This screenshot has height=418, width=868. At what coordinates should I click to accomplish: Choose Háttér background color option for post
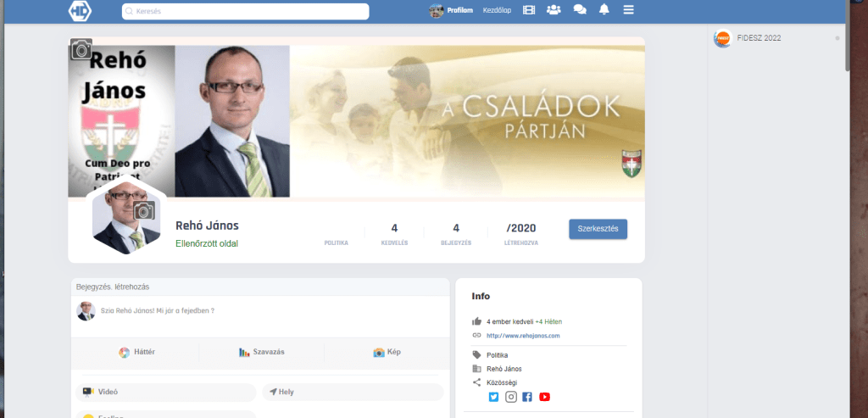136,352
